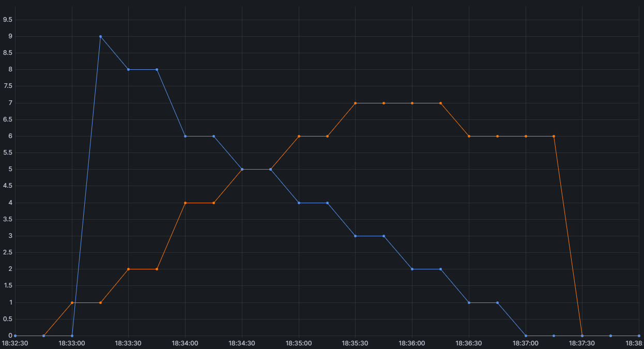
Task: Click blue data point at 18:35:00, value 4
Action: point(299,203)
